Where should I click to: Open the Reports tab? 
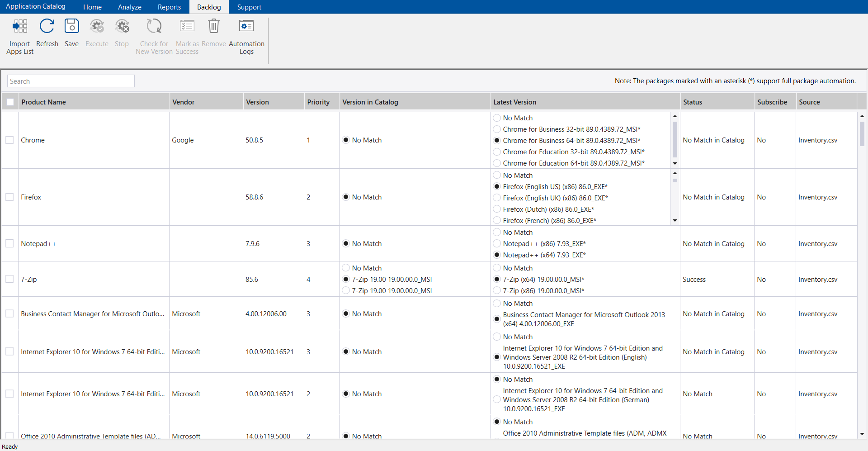(x=169, y=7)
